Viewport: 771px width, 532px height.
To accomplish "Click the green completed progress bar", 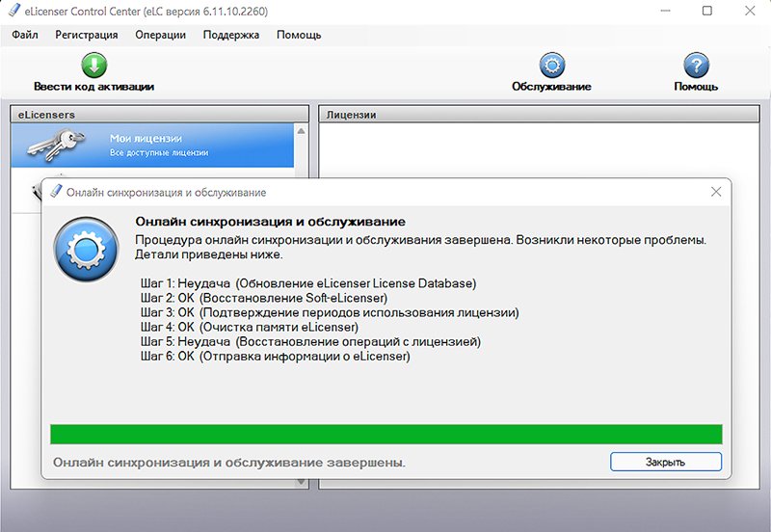I will click(386, 434).
